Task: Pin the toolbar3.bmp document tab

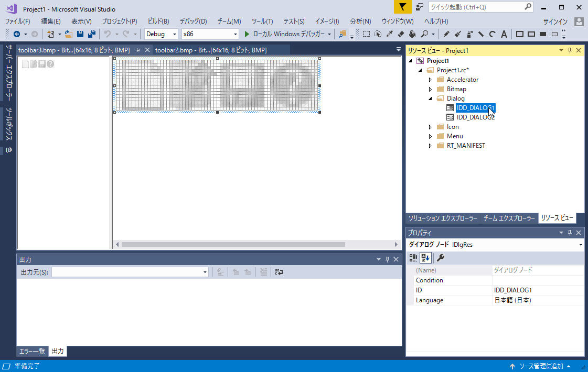Action: tap(137, 50)
